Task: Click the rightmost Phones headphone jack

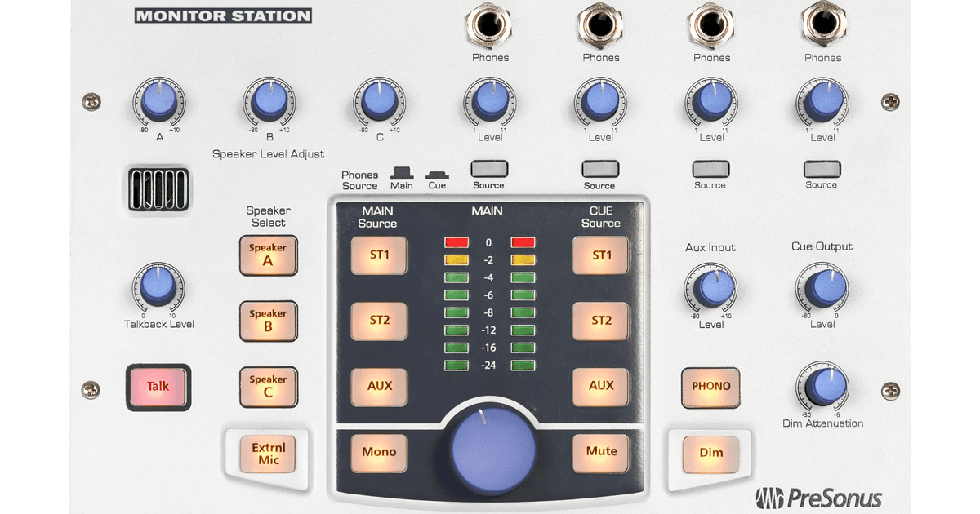Action: (x=822, y=24)
